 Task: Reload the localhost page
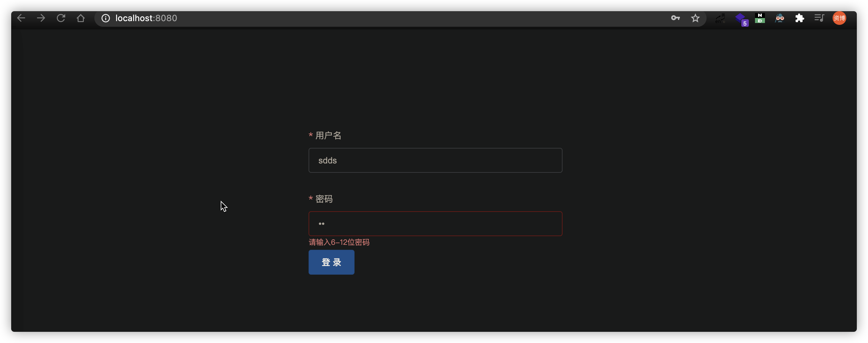61,18
